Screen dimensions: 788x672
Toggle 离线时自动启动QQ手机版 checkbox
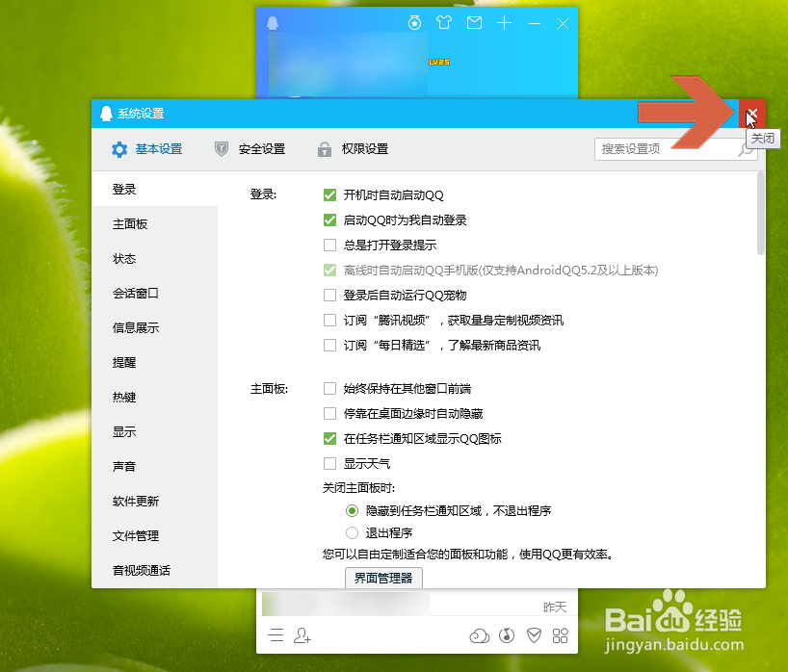tap(329, 271)
